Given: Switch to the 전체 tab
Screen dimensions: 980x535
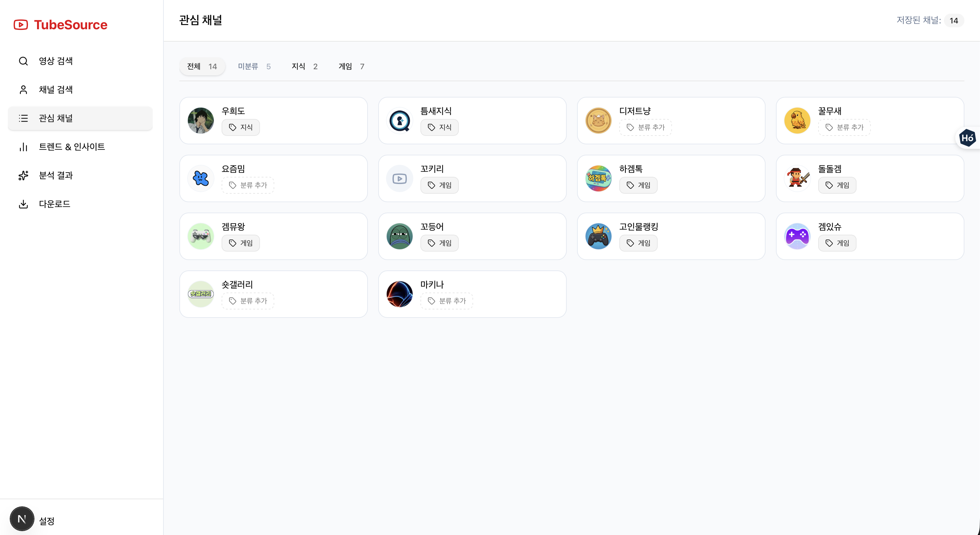Looking at the screenshot, I should pyautogui.click(x=202, y=66).
